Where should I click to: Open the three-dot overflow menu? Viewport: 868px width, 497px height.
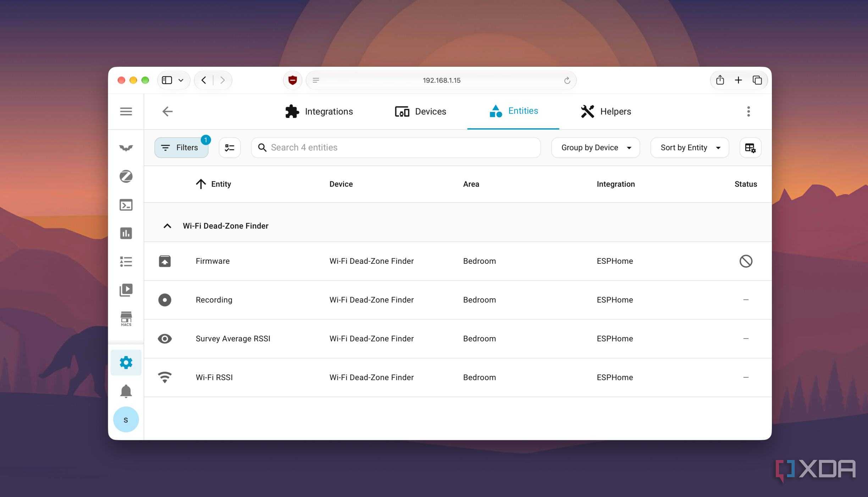[x=748, y=111]
